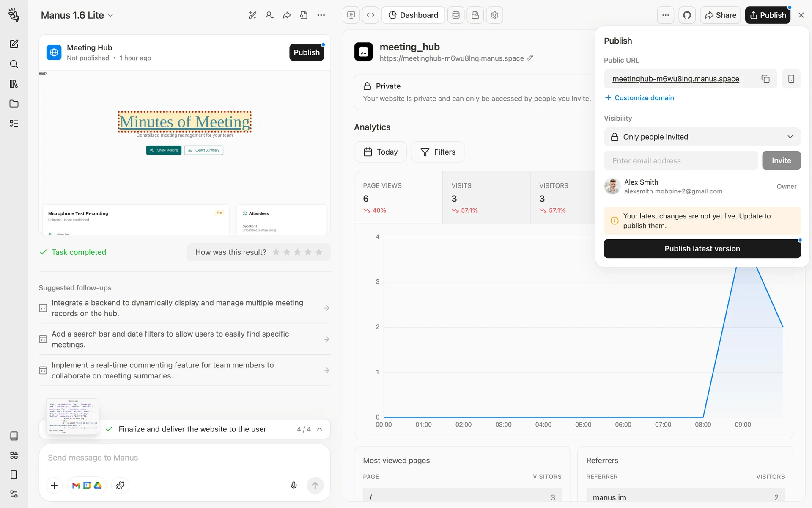Edit the meeting_hub URL with pencil icon
Viewport: 812px width, 508px height.
[x=530, y=58]
